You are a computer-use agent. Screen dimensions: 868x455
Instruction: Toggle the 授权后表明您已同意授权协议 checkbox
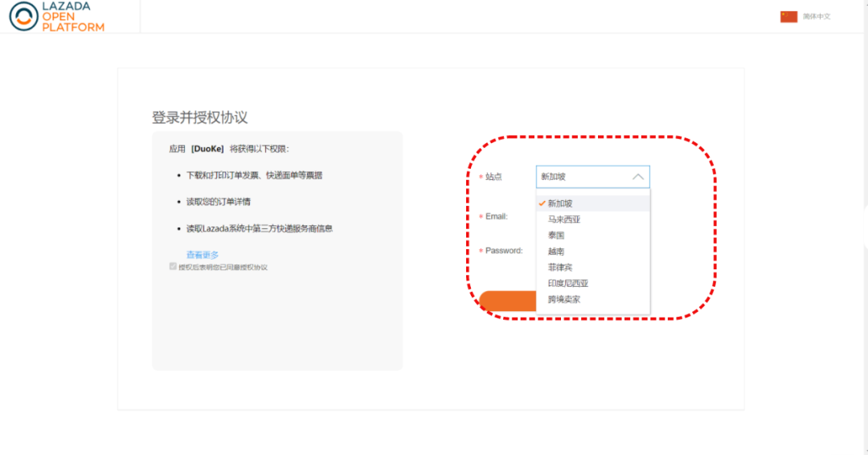point(173,266)
